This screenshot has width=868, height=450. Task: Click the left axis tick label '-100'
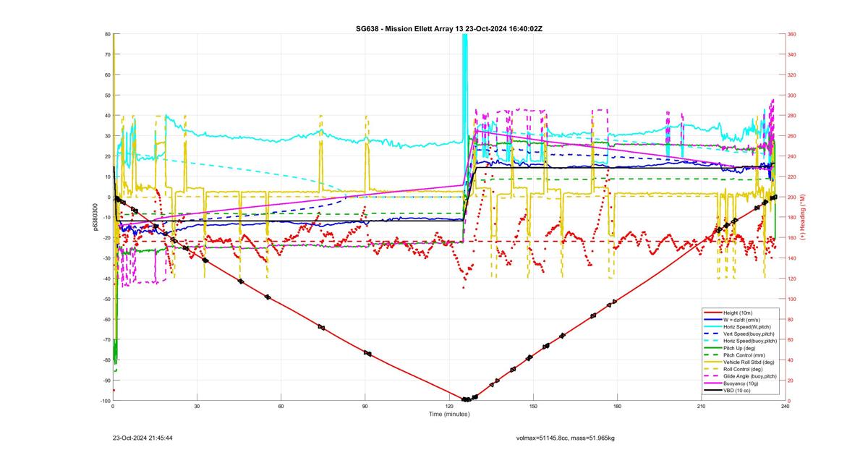105,401
